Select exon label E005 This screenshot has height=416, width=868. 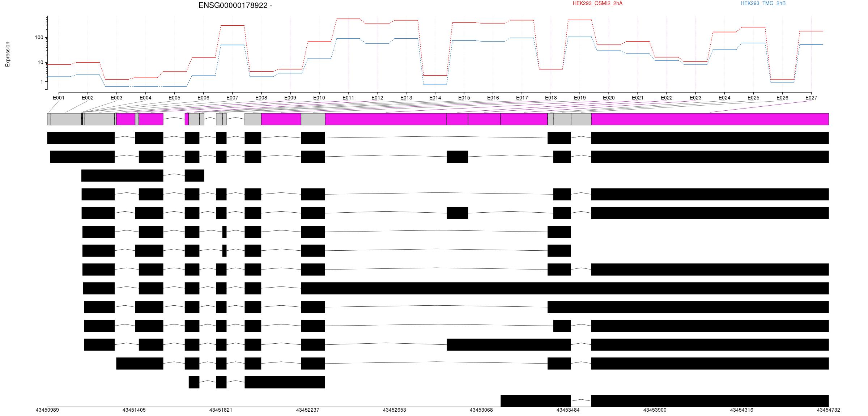click(174, 98)
